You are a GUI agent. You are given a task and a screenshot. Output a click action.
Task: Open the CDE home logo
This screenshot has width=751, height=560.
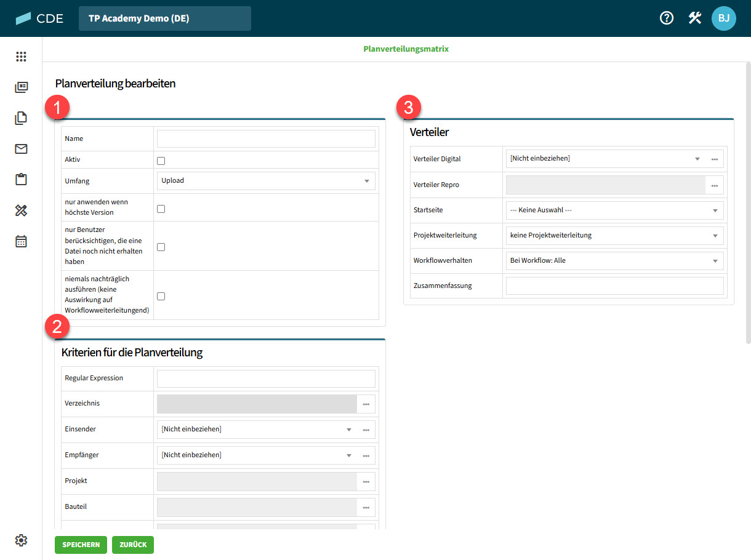tap(39, 18)
